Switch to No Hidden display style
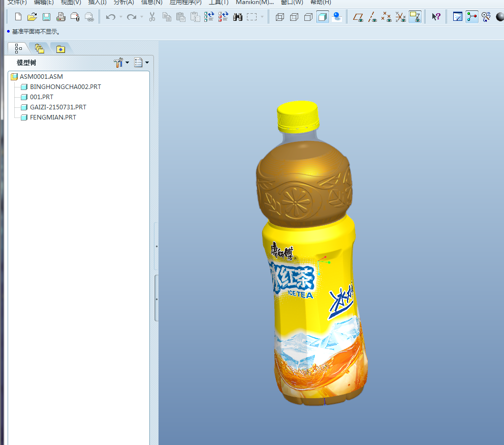This screenshot has height=445, width=504. (x=308, y=17)
